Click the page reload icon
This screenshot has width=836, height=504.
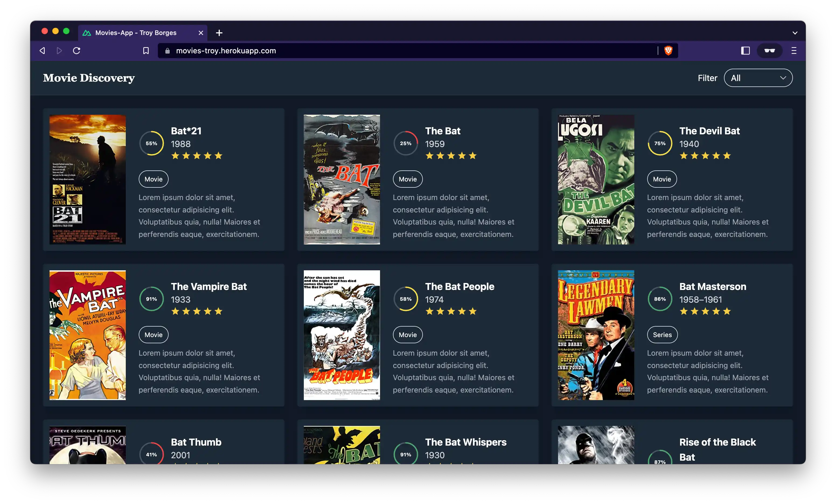(77, 51)
